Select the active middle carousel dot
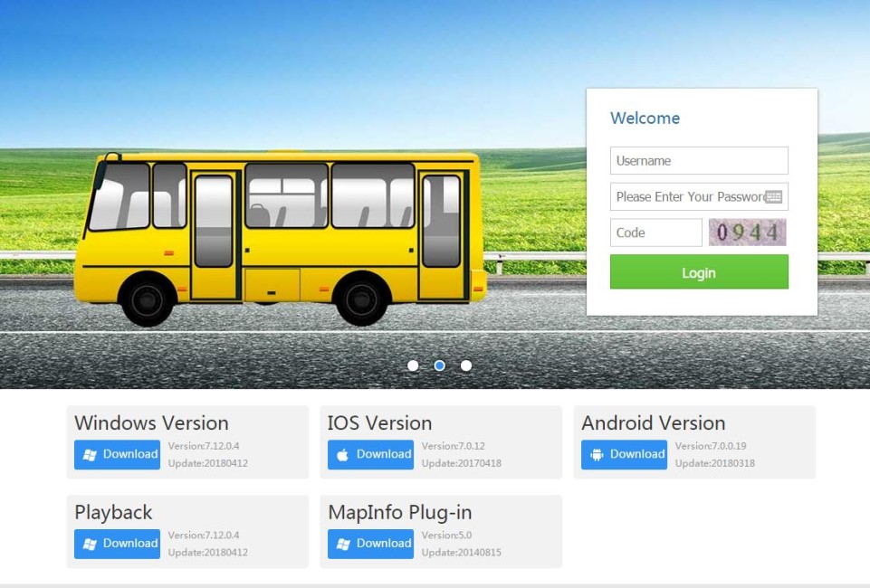 (439, 365)
